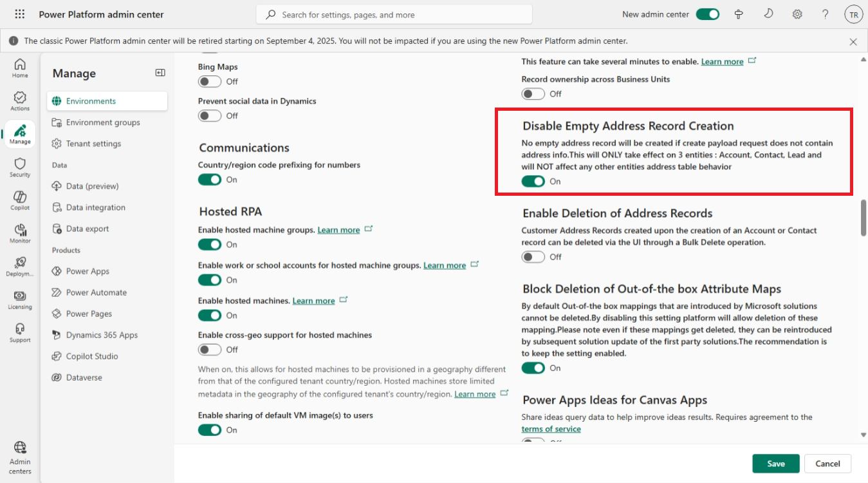
Task: Toggle Enable Deletion of Address Records
Action: 533,257
